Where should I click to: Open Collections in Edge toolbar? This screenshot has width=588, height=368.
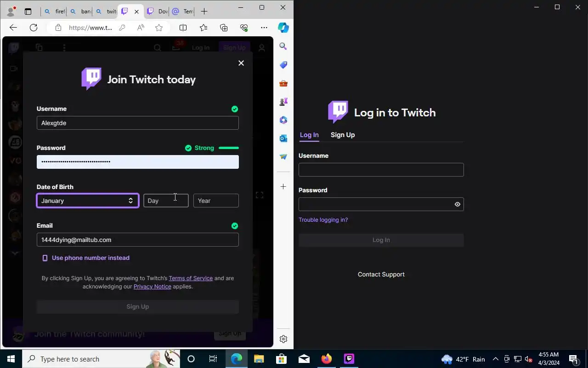pyautogui.click(x=224, y=28)
